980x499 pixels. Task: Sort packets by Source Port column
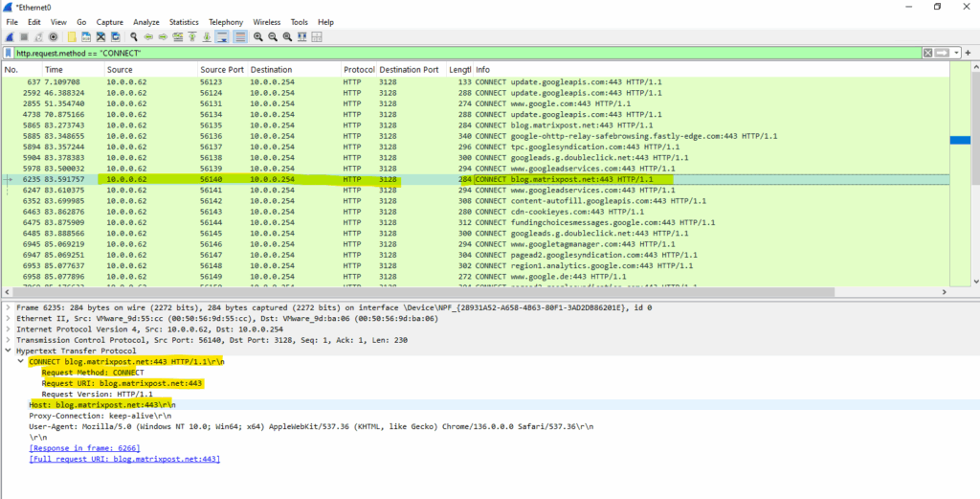(x=222, y=69)
